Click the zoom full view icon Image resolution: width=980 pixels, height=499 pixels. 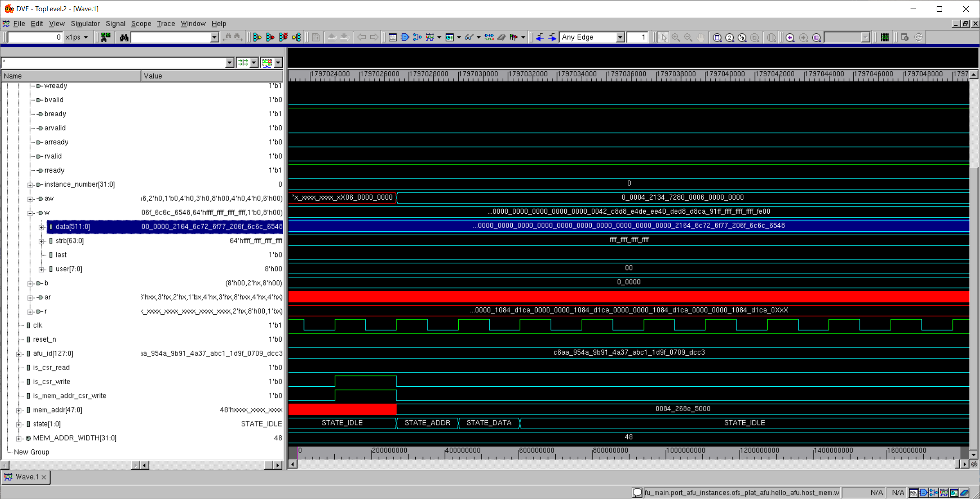(x=717, y=37)
